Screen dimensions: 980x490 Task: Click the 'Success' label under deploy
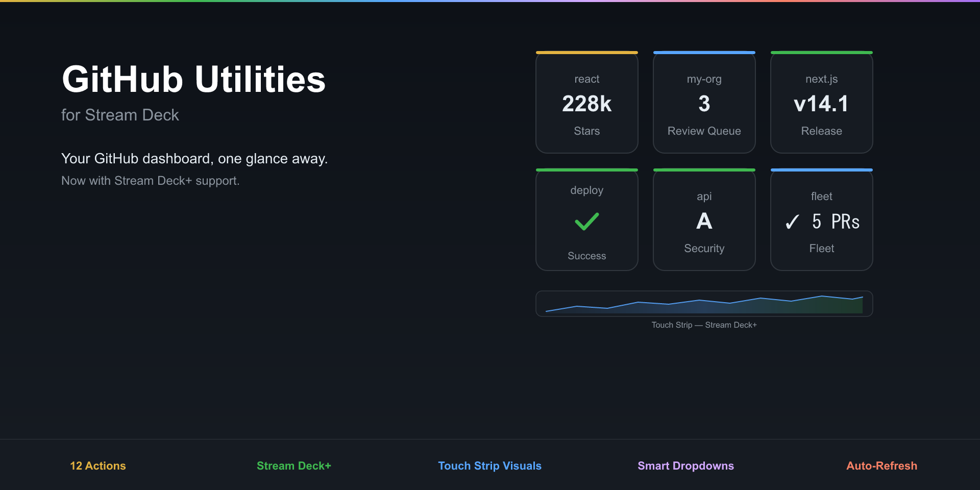587,256
